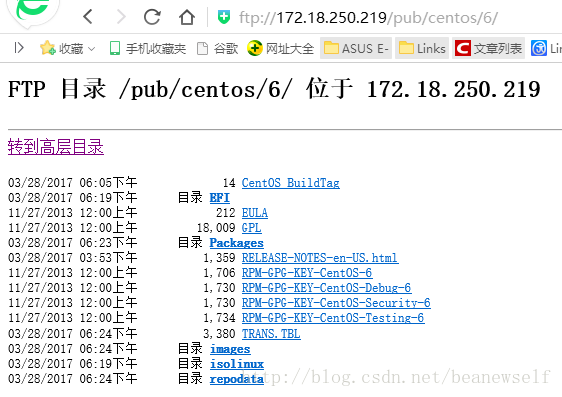This screenshot has width=562, height=397.
Task: Go to the home page icon
Action: 187,17
